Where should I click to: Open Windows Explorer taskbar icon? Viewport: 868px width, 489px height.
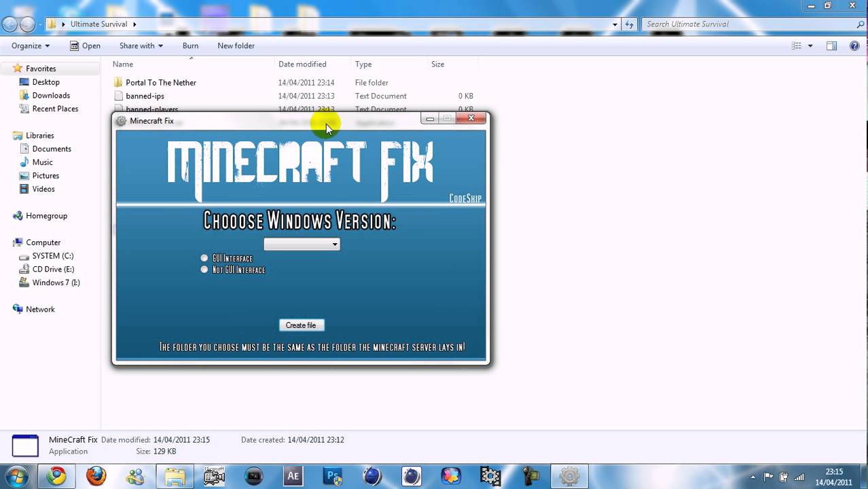coord(175,476)
